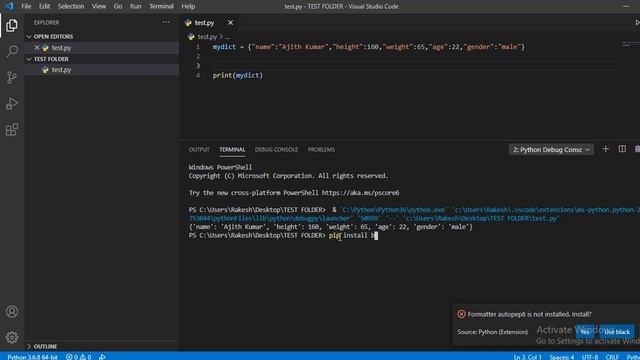Open the Manage settings gear icon
This screenshot has height=360, width=640.
coord(12,338)
